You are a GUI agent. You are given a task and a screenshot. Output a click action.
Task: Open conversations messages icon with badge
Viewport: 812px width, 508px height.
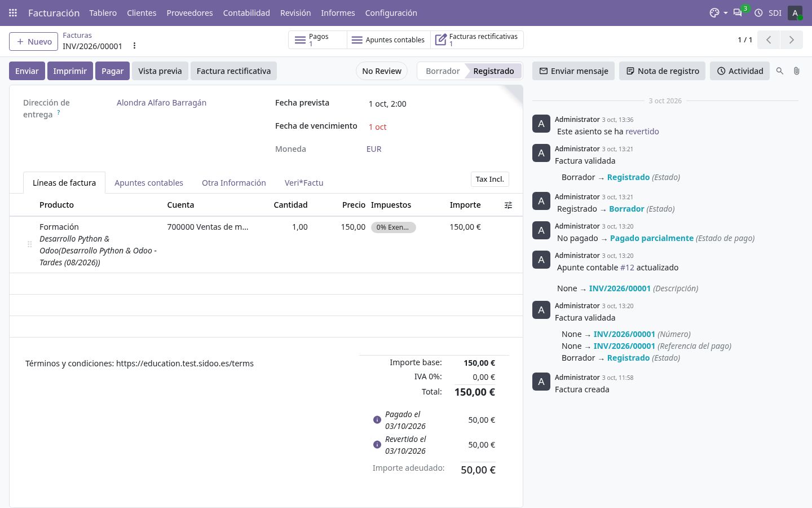point(738,12)
